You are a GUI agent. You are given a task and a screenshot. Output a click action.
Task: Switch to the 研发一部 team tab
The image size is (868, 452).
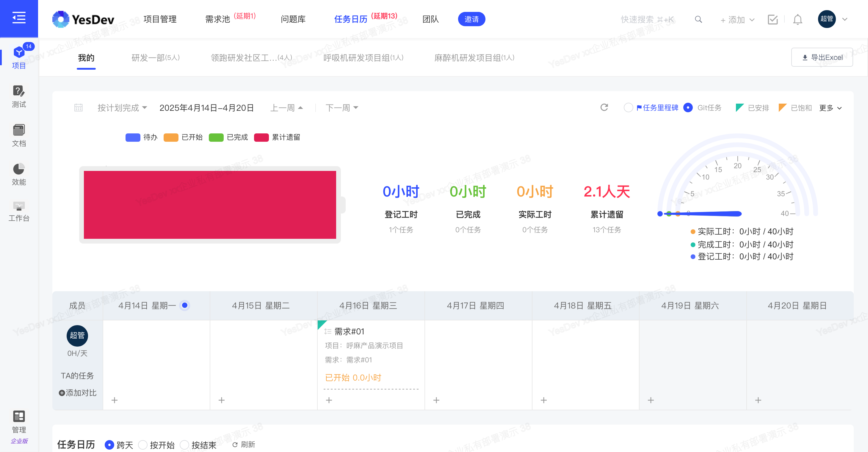[155, 58]
